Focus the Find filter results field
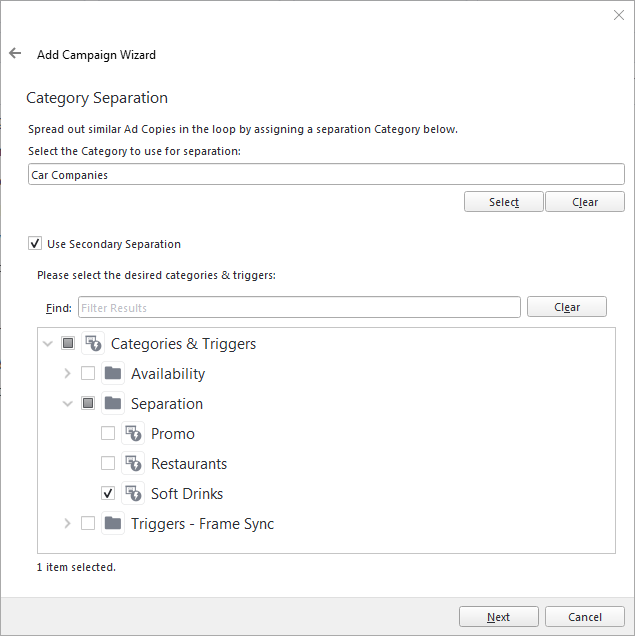Screen dimensions: 635x636 (x=299, y=307)
